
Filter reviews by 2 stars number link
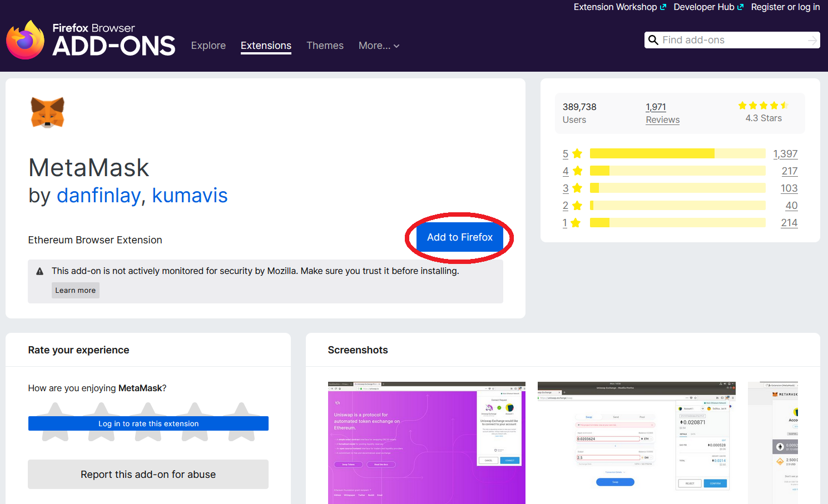coord(565,206)
